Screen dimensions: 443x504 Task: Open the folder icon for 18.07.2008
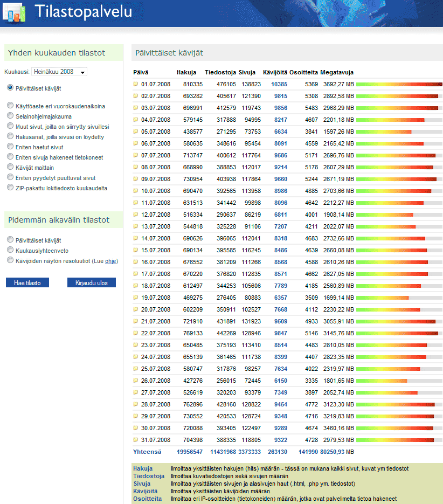click(136, 286)
